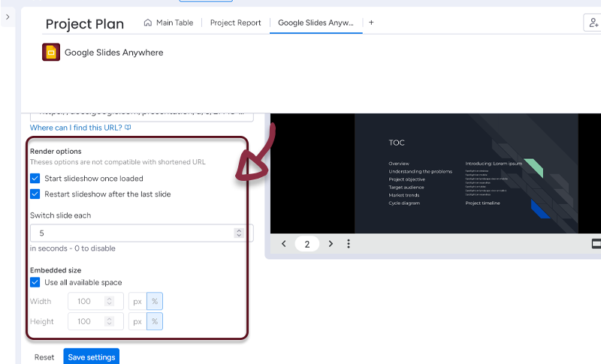The width and height of the screenshot is (601, 364).
Task: Go to next slide arrow
Action: point(331,244)
